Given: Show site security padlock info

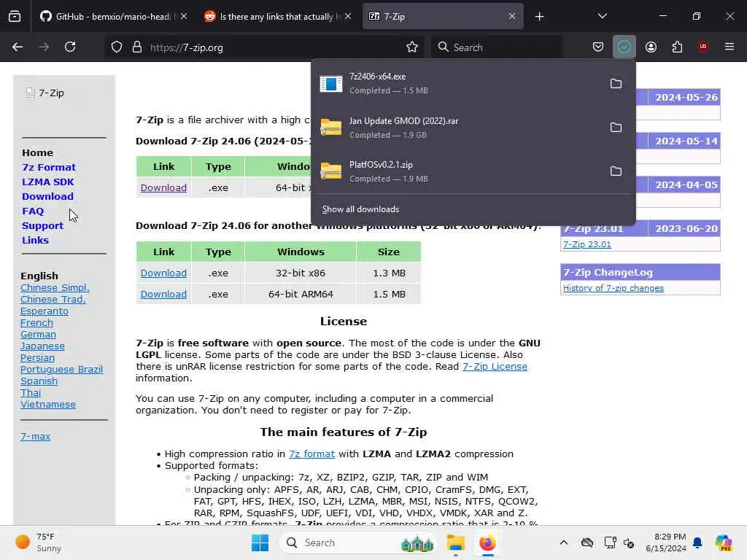Looking at the screenshot, I should [x=137, y=47].
